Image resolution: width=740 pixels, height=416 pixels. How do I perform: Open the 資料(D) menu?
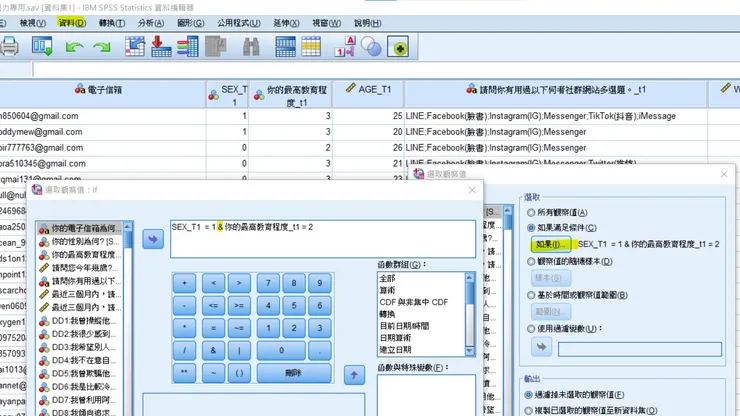(x=72, y=23)
